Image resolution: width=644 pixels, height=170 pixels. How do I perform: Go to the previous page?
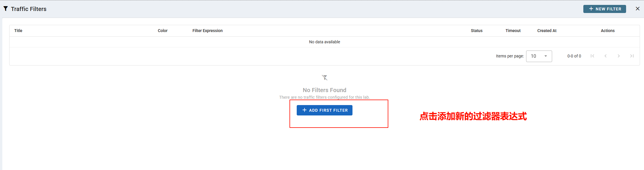point(606,56)
